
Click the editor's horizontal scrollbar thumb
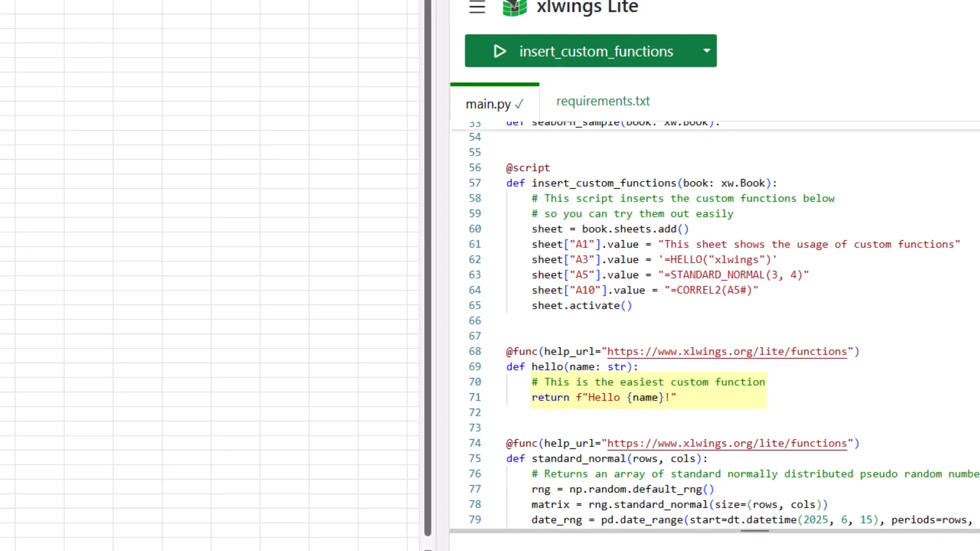[754, 531]
